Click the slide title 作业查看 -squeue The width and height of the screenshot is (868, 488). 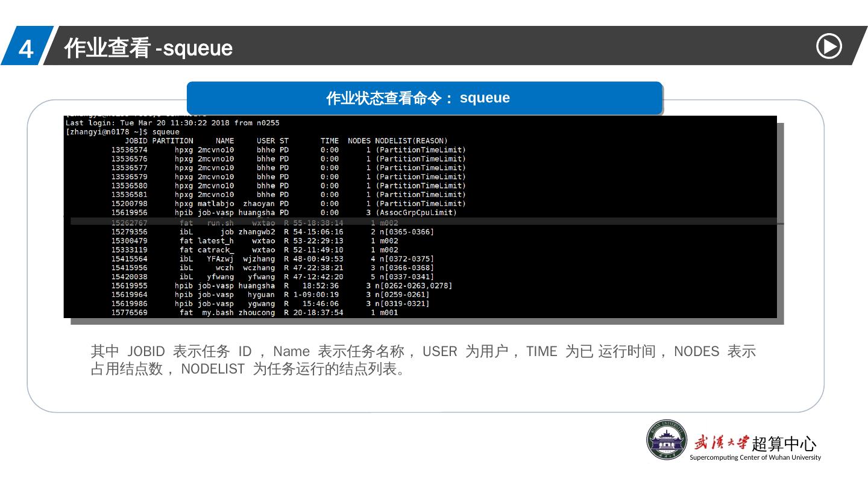click(148, 48)
